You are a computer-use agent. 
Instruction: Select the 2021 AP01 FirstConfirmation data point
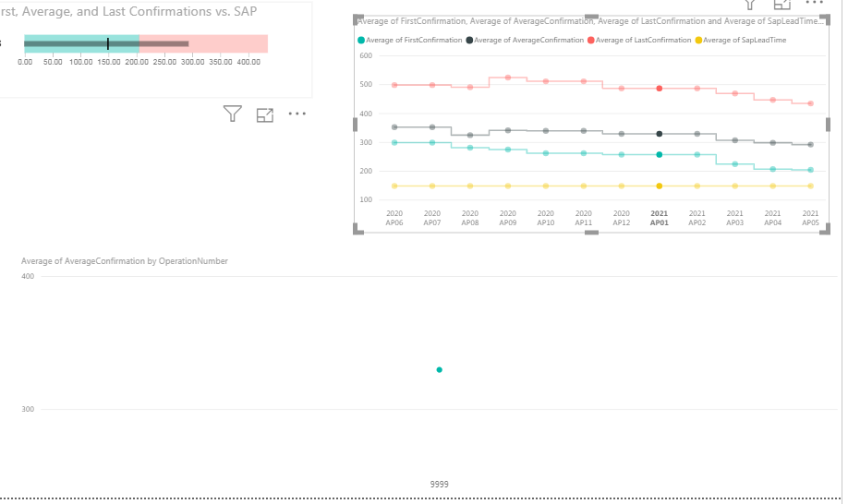[660, 154]
